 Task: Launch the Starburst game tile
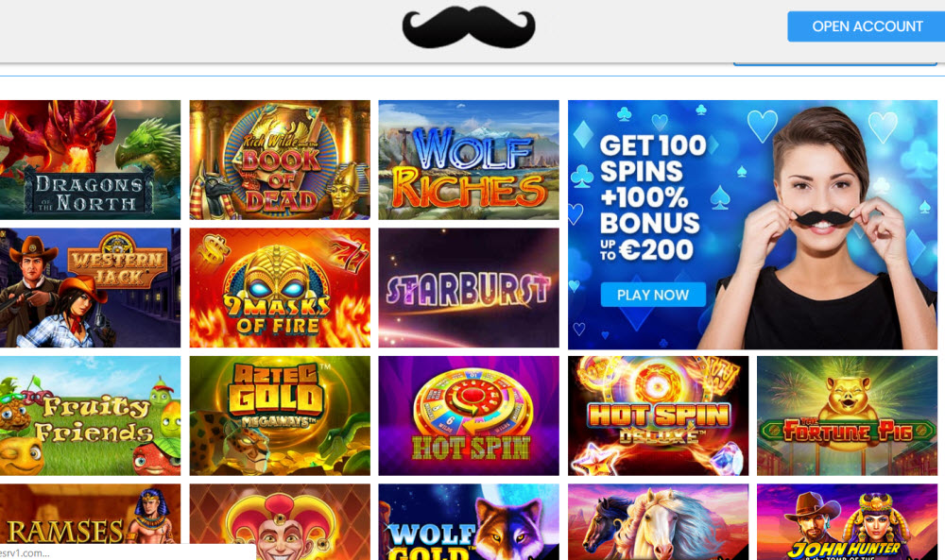tap(469, 287)
